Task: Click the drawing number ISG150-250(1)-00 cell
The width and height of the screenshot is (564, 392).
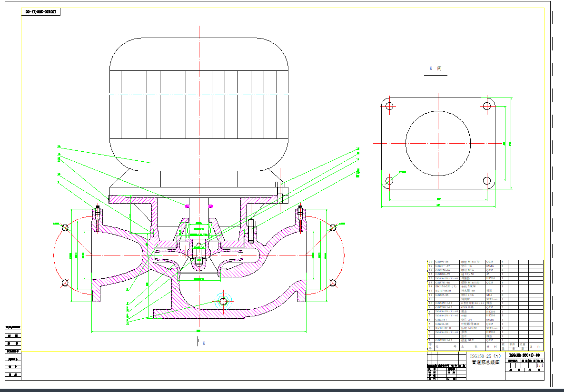Action: 524,355
